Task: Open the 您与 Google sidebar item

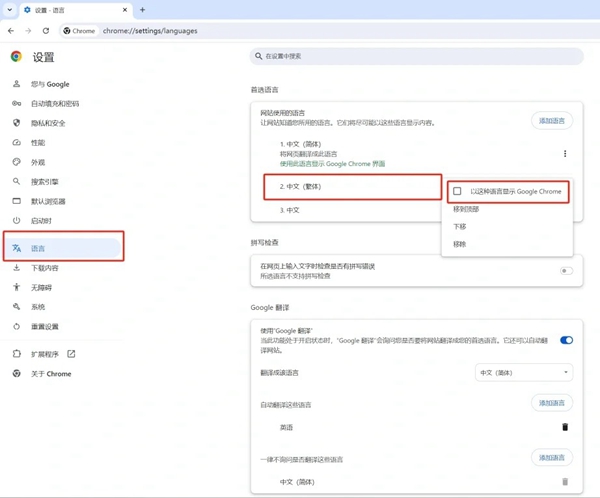Action: 50,84
